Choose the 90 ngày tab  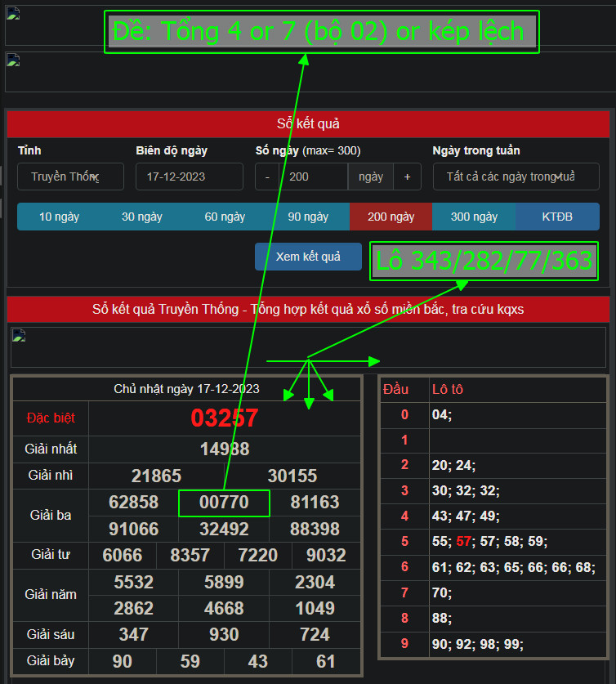tap(308, 217)
